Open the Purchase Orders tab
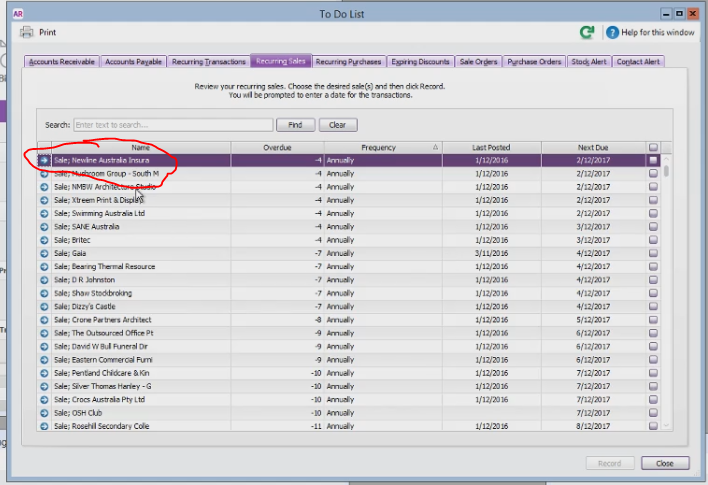 534,61
